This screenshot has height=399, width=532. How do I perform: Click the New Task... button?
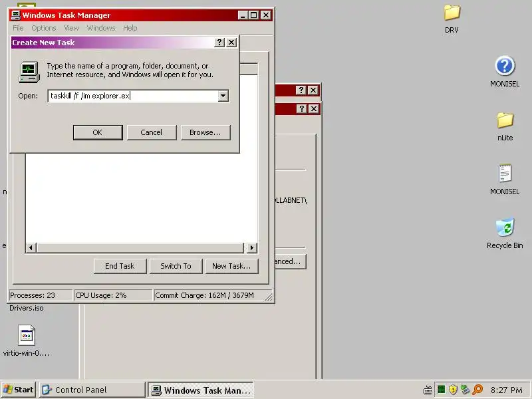coord(231,266)
